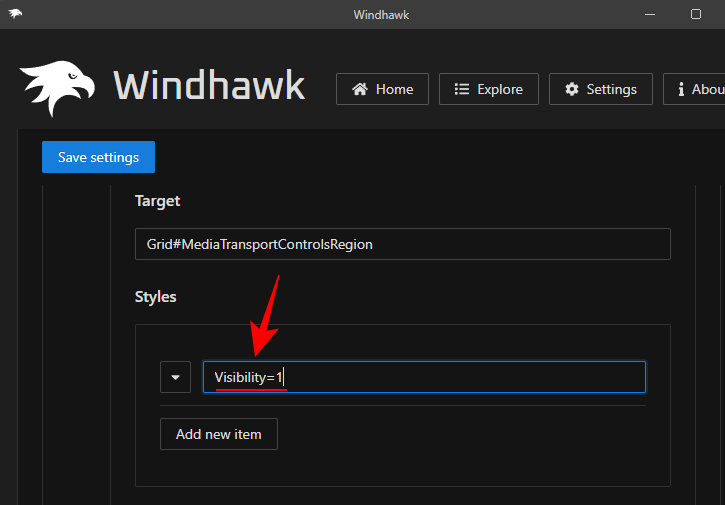Click the Windhawk header title text
The height and width of the screenshot is (505, 725).
click(x=209, y=86)
